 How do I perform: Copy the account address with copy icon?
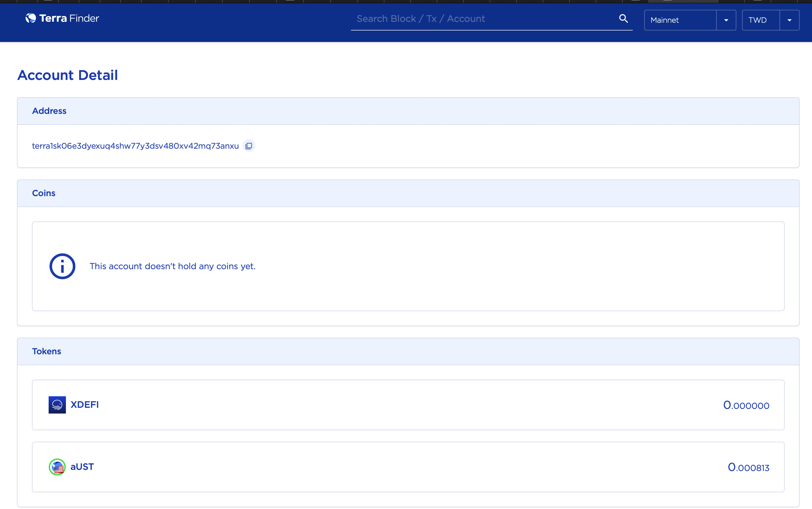(249, 146)
